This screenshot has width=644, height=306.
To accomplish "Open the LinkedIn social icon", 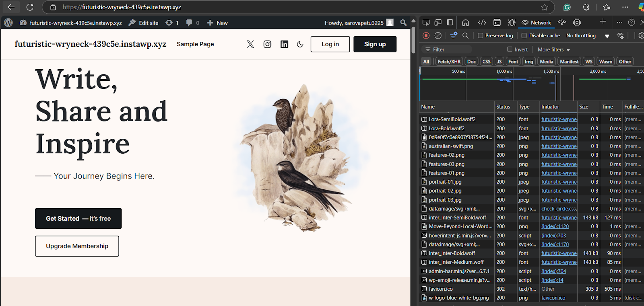I will click(x=284, y=44).
